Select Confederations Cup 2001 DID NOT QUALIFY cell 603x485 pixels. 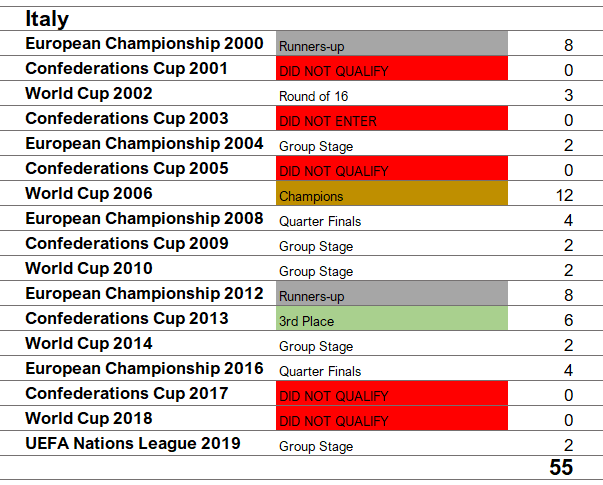tap(392, 68)
